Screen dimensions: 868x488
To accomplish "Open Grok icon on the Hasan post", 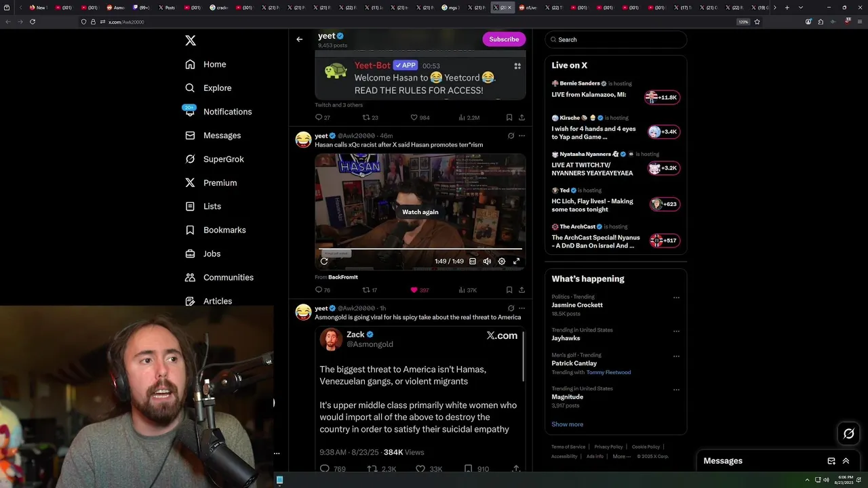I will 511,136.
